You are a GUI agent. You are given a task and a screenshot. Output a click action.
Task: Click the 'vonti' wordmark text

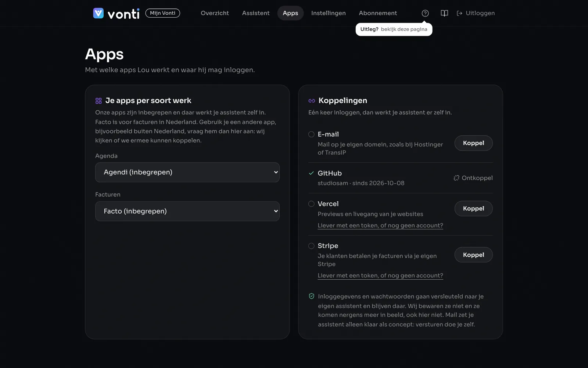123,14
